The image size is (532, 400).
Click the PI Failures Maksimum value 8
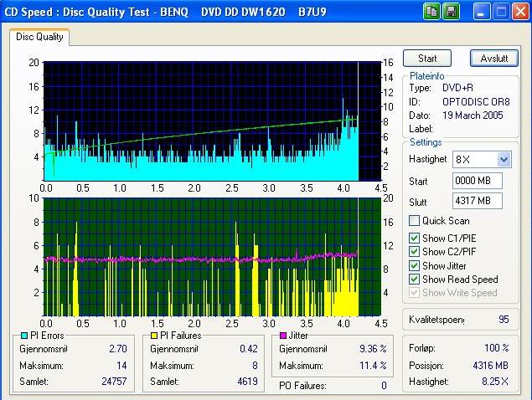coord(255,366)
